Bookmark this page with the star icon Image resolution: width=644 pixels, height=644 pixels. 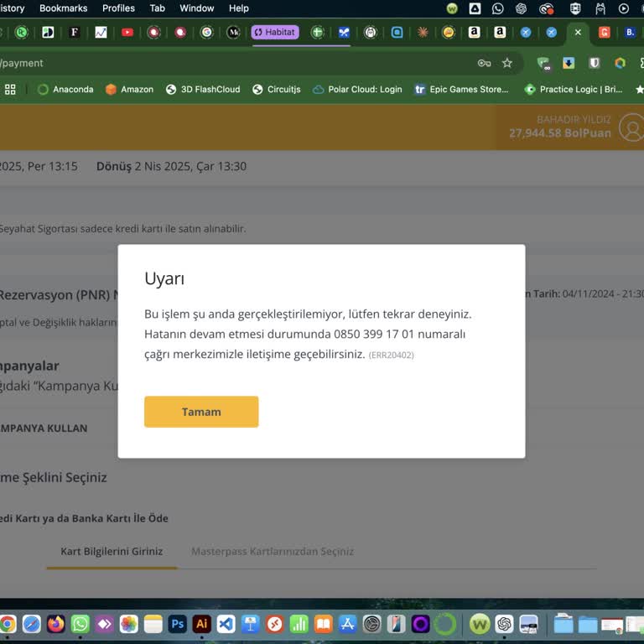507,63
